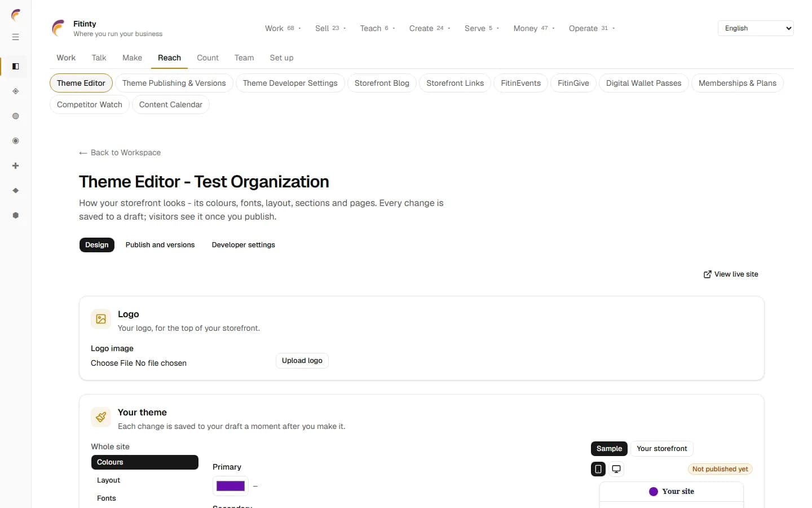Switch preview to desktop monitor view
Viewport: 812px width, 508px height.
[616, 469]
